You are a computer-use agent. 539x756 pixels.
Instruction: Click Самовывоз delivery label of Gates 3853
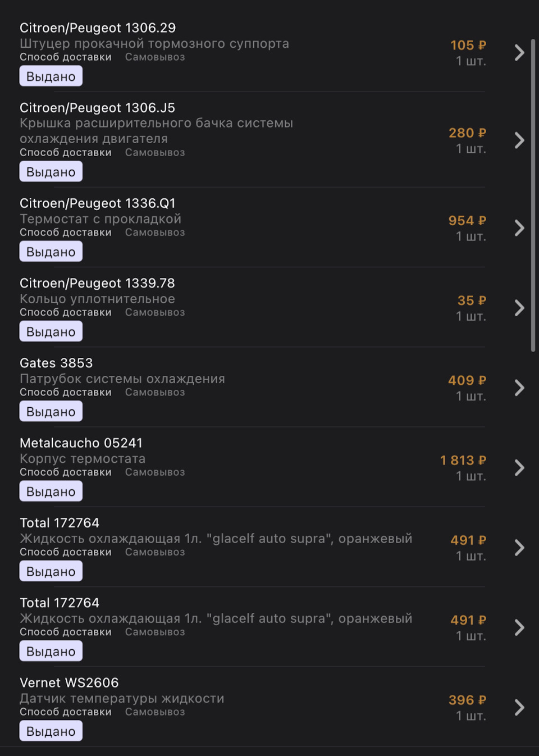(155, 392)
